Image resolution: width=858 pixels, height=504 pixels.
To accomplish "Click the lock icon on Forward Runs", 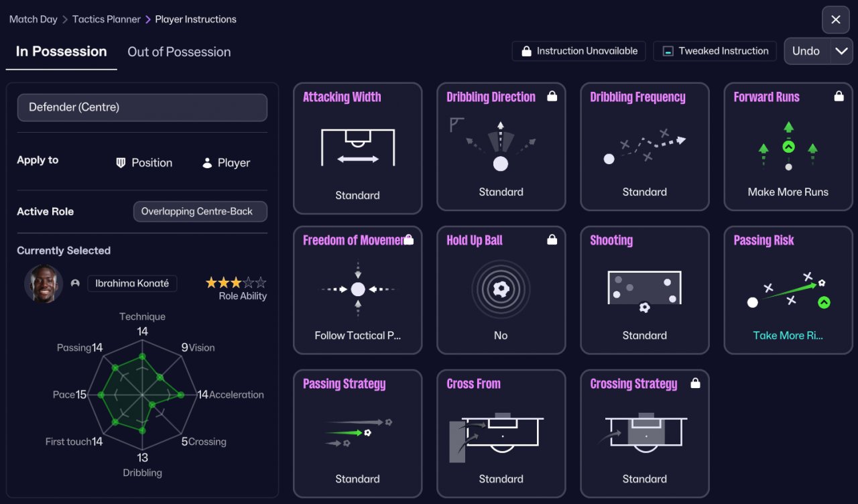I will click(x=839, y=97).
